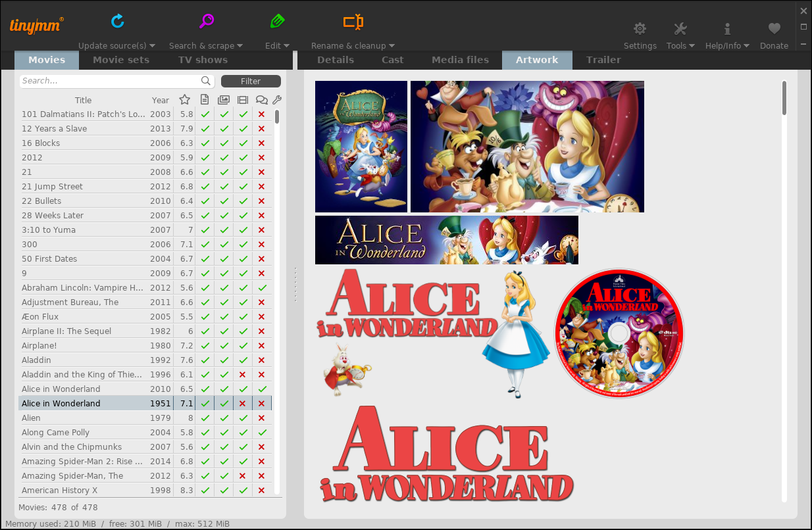Sort by rating star column icon
The image size is (812, 530).
coord(185,100)
